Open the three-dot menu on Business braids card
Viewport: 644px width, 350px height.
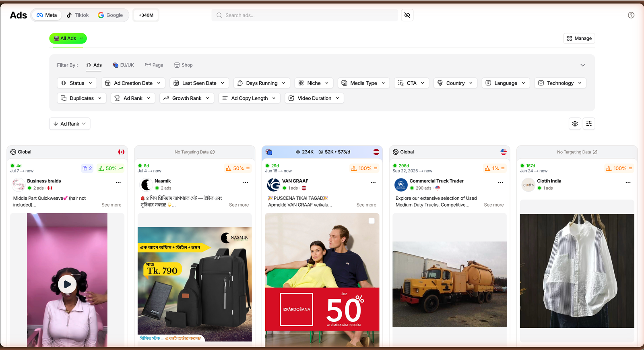pos(118,182)
